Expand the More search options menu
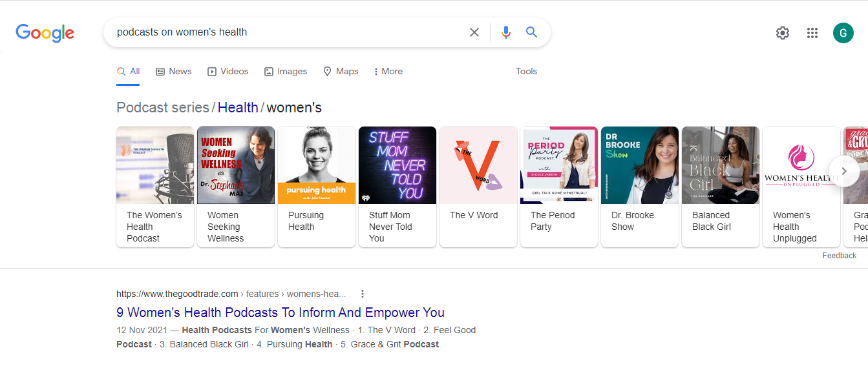Screen dimensions: 868x379 388,72
